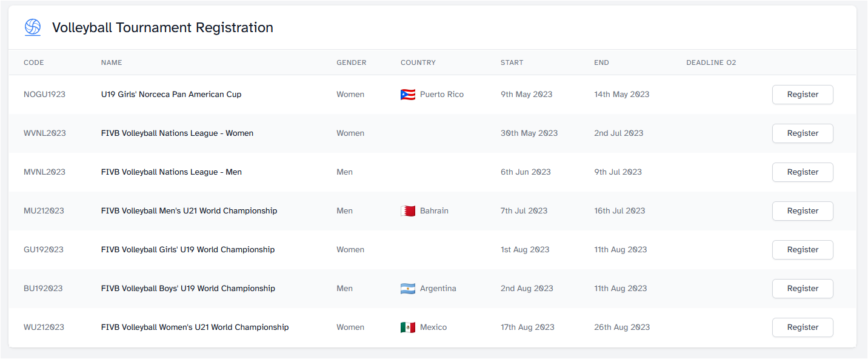Click the DEADLINE O2 column header
This screenshot has height=359, width=868.
[x=711, y=62]
